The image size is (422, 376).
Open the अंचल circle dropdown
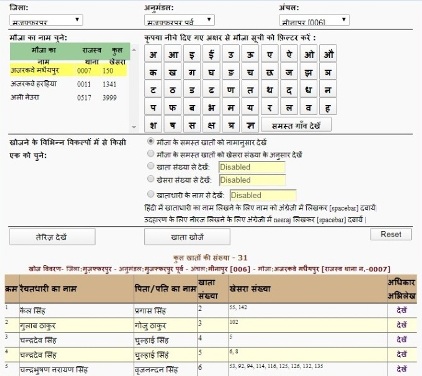314,20
